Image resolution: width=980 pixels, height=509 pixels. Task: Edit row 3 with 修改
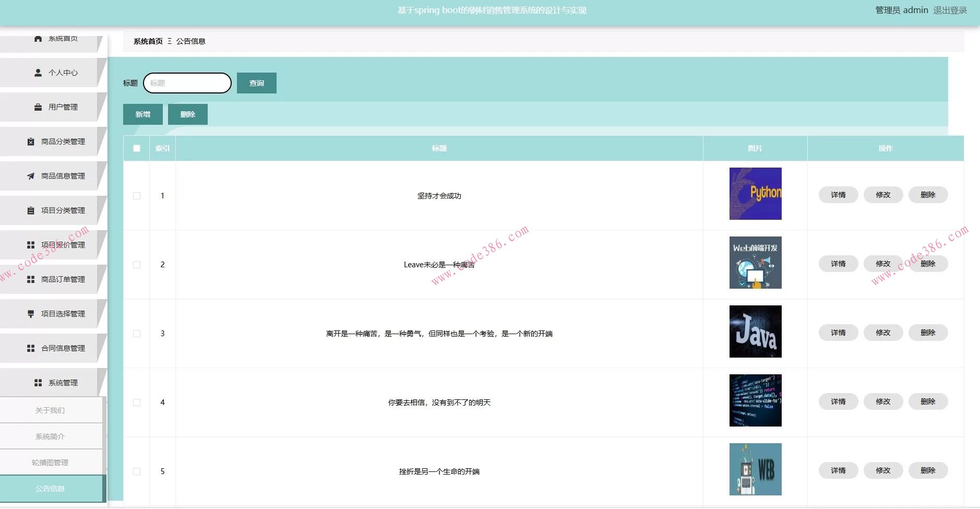pos(883,333)
